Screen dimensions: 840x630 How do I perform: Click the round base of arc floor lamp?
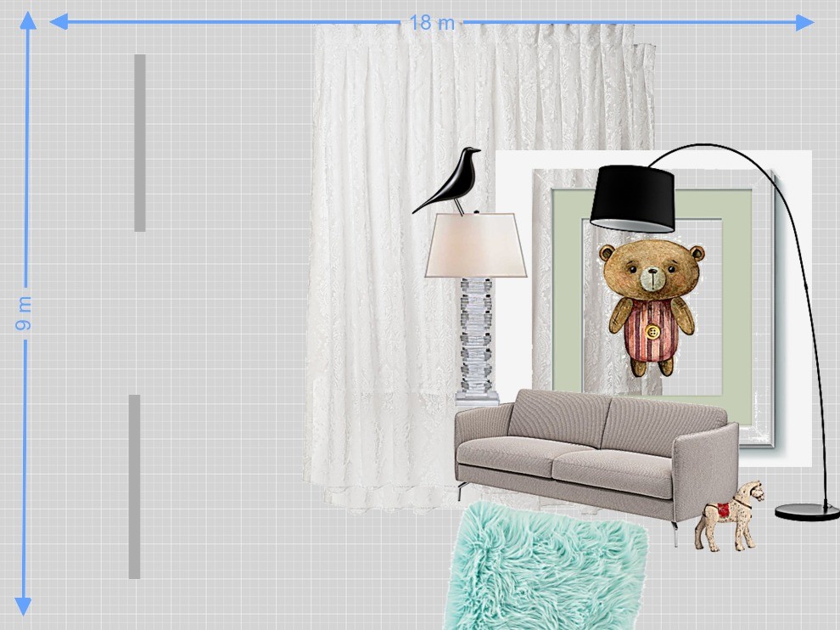pos(806,511)
